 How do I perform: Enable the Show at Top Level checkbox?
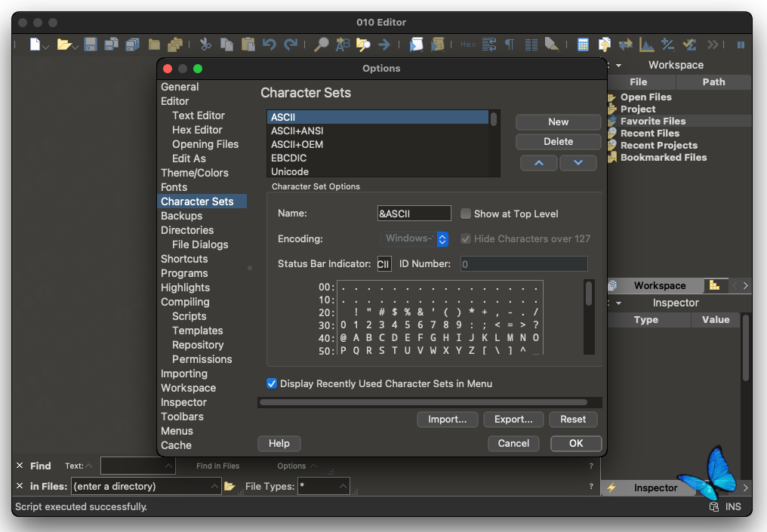(x=466, y=214)
